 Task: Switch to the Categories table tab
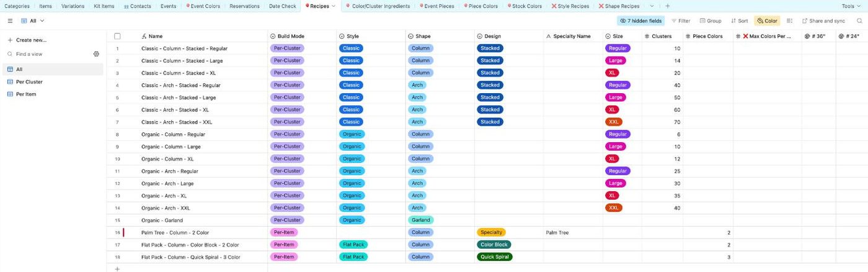(x=17, y=6)
